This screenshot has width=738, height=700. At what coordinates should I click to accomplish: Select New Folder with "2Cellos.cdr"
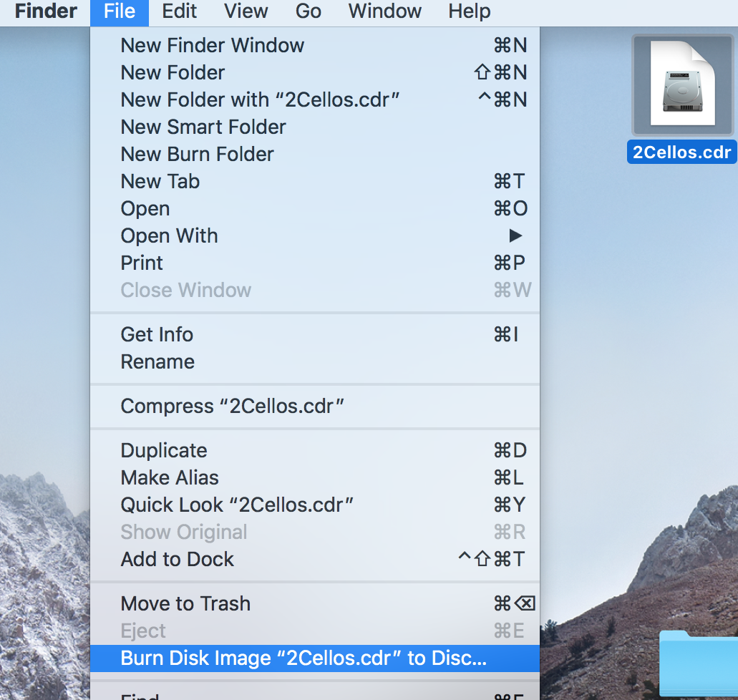(x=315, y=99)
